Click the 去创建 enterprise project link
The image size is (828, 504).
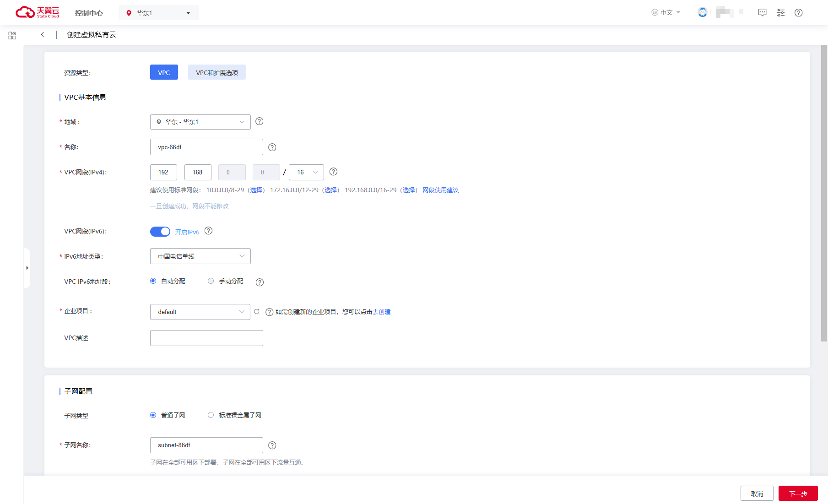coord(382,312)
